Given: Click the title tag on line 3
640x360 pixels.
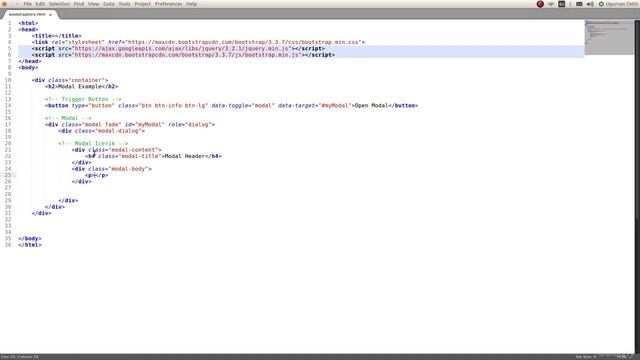Looking at the screenshot, I should (x=56, y=36).
